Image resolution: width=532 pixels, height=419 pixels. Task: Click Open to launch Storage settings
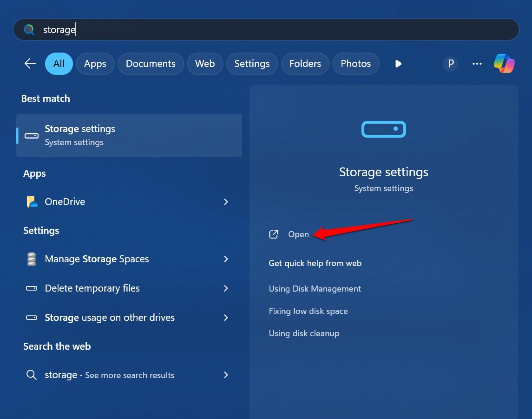click(298, 234)
